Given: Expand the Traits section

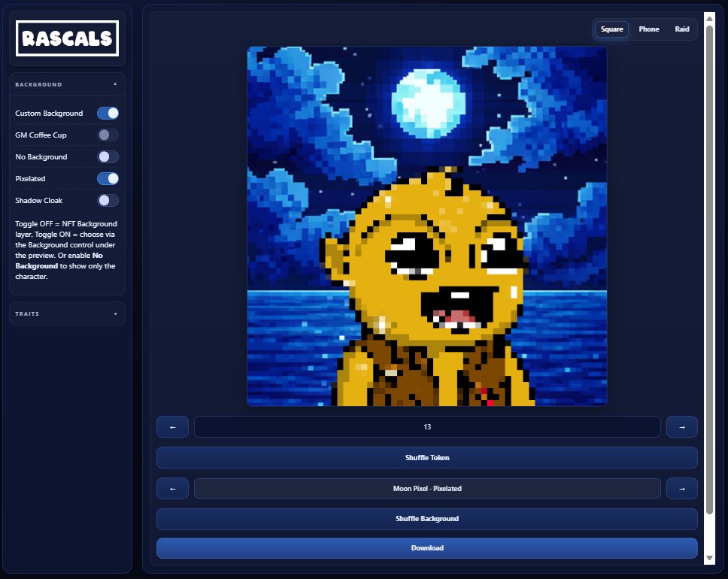Looking at the screenshot, I should [x=68, y=314].
